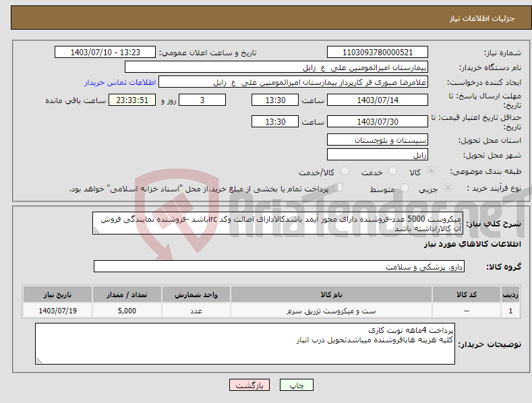Click the quantity cell 5,000
The width and height of the screenshot is (532, 403).
(127, 311)
